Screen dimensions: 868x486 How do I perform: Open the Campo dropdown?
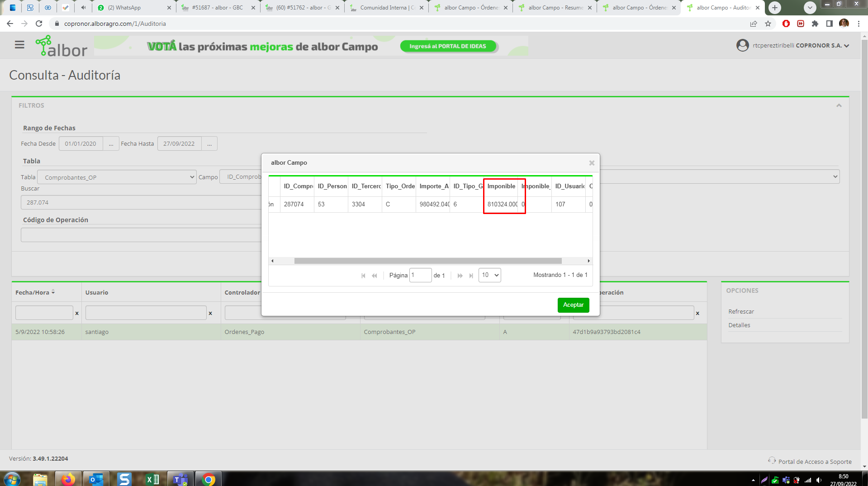tap(529, 177)
